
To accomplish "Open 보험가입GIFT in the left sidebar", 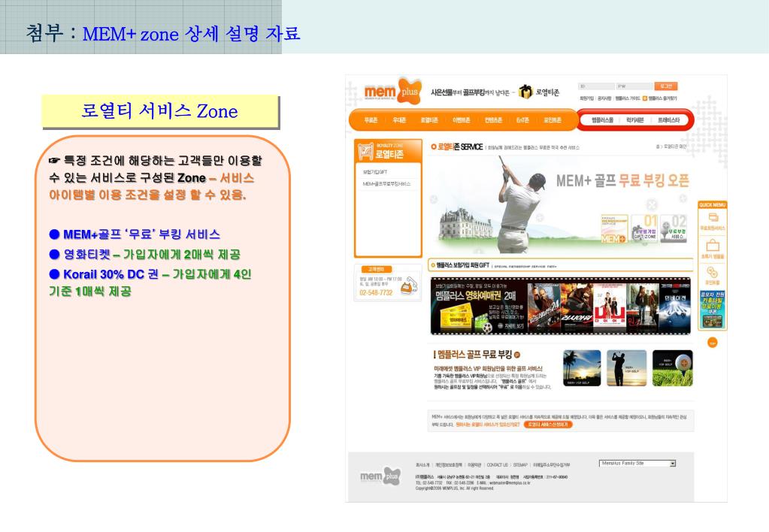I will pos(374,172).
